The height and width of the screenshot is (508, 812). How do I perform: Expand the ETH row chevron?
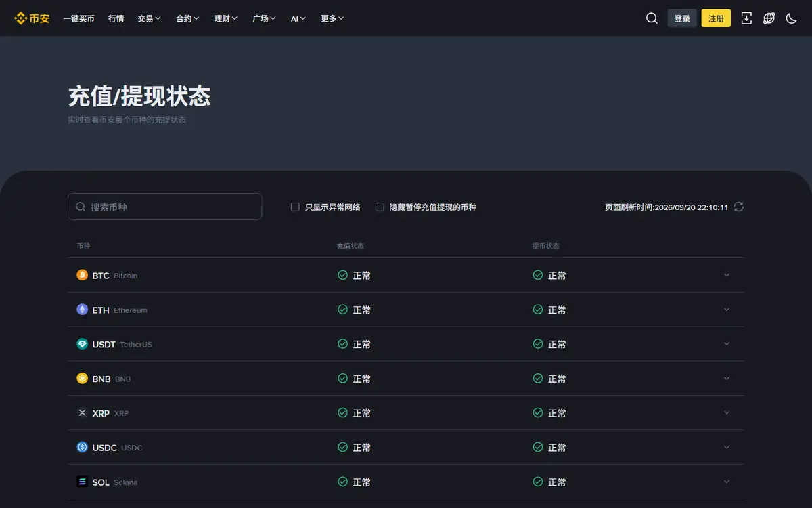click(x=727, y=310)
